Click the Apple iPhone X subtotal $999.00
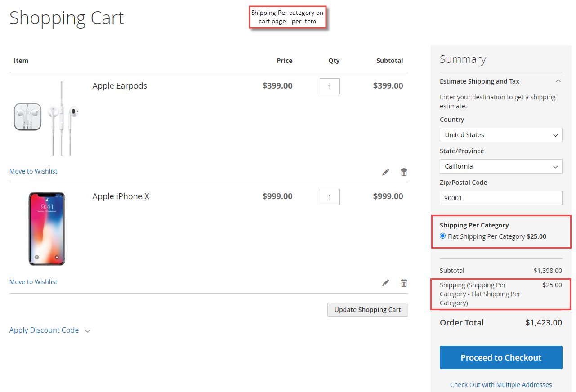Viewport: 576px width, 392px height. click(388, 196)
